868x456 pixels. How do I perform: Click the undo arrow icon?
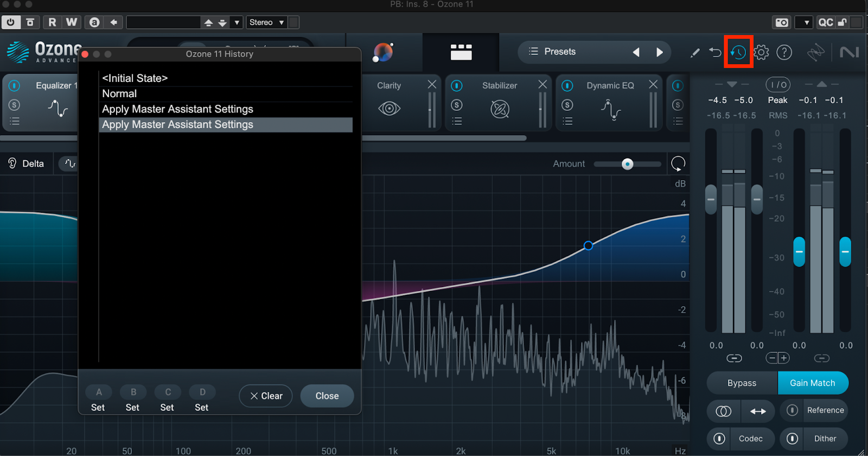[715, 52]
